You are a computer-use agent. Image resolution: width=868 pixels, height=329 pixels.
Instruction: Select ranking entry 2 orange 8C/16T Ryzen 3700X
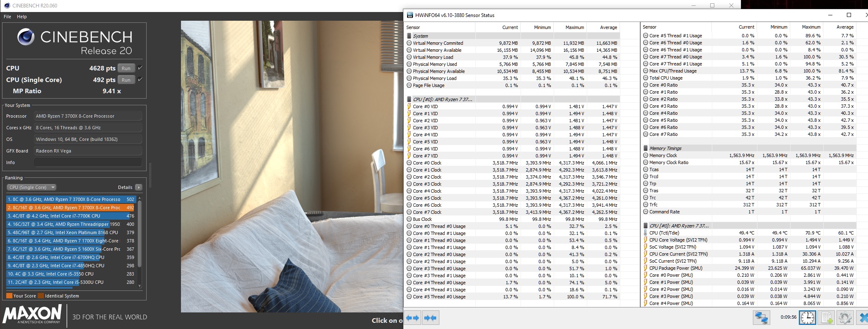71,208
